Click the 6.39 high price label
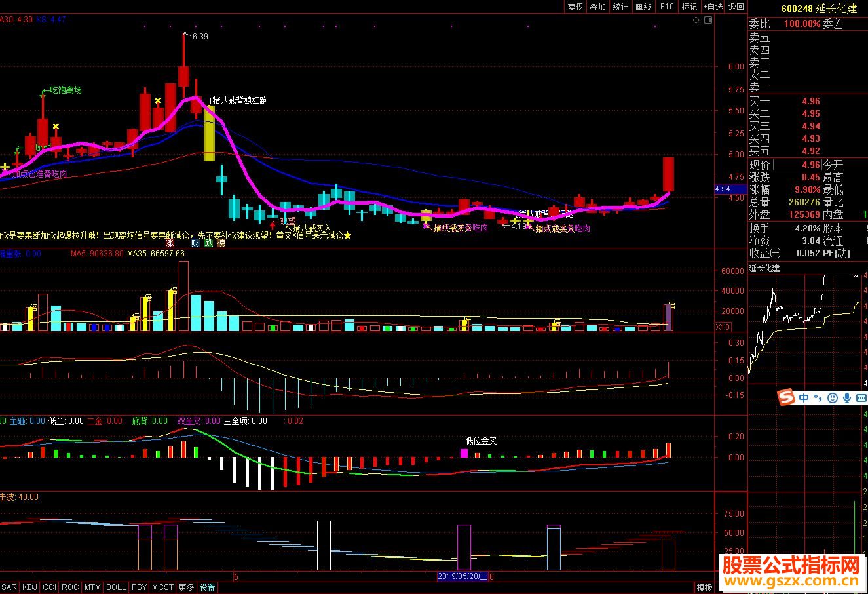This screenshot has width=868, height=594. tap(200, 37)
